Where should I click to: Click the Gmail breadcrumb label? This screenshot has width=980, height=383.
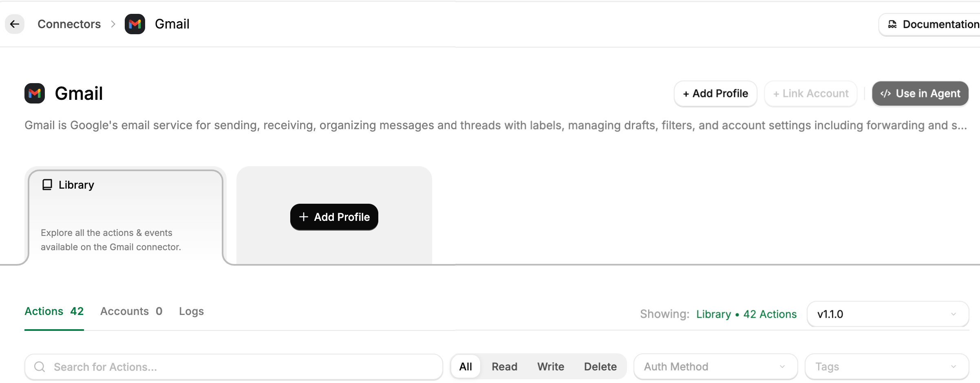pos(172,24)
